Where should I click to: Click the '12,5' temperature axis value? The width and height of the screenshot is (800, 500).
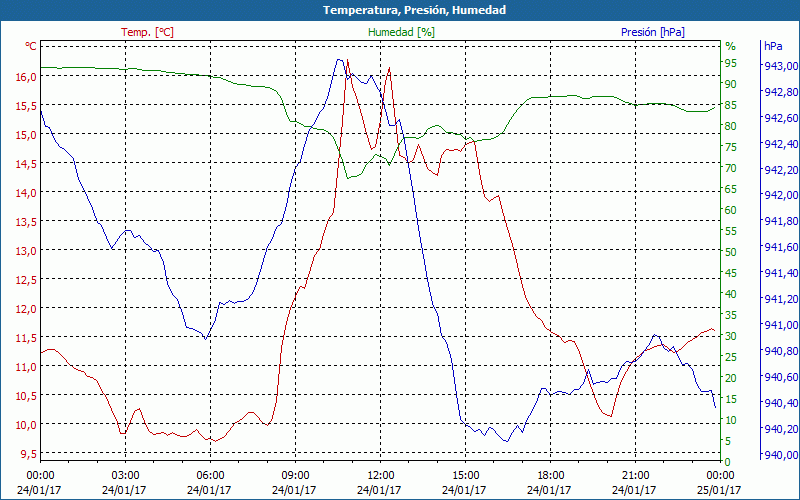27,280
